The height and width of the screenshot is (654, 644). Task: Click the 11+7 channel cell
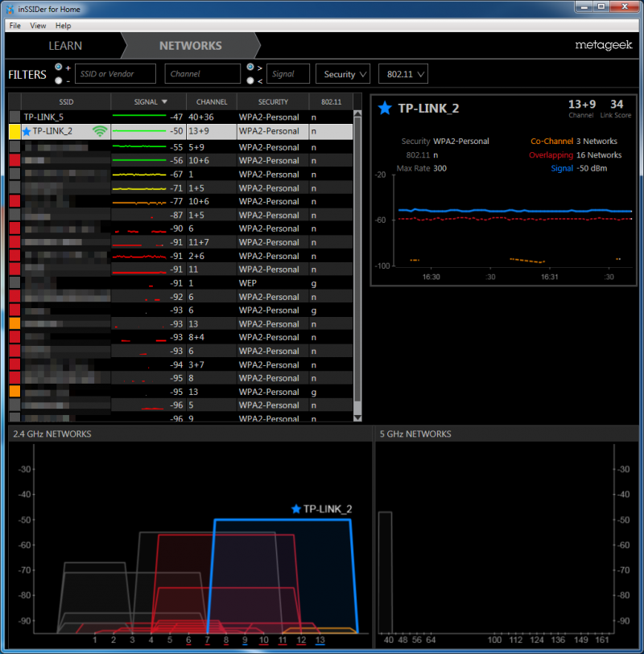click(199, 242)
